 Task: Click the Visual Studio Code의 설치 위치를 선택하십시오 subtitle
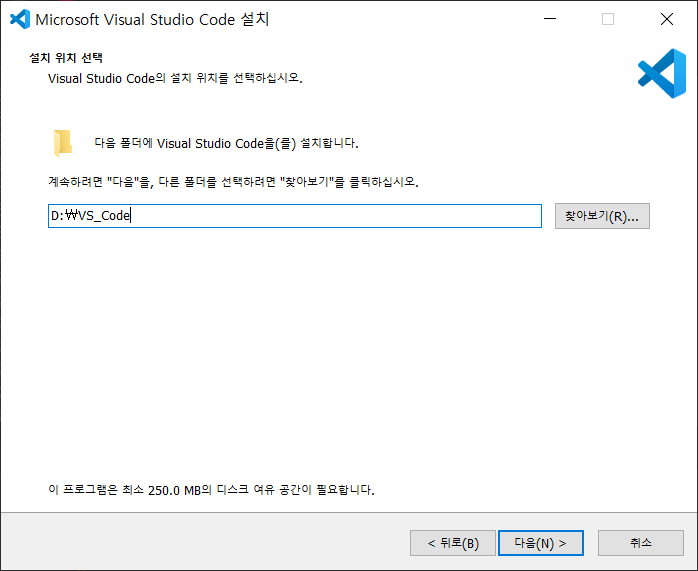pyautogui.click(x=175, y=78)
